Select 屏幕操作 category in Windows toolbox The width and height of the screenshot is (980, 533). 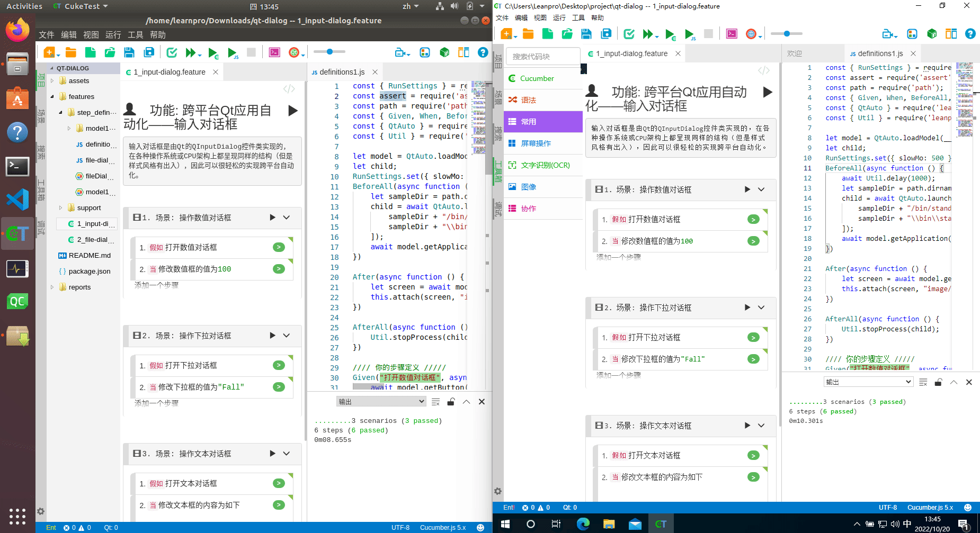[x=543, y=143]
